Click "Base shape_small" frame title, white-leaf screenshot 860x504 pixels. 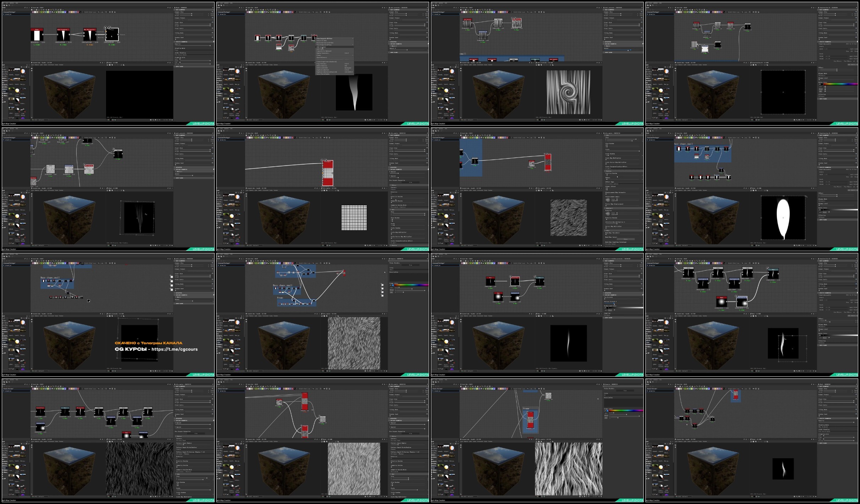(x=684, y=144)
